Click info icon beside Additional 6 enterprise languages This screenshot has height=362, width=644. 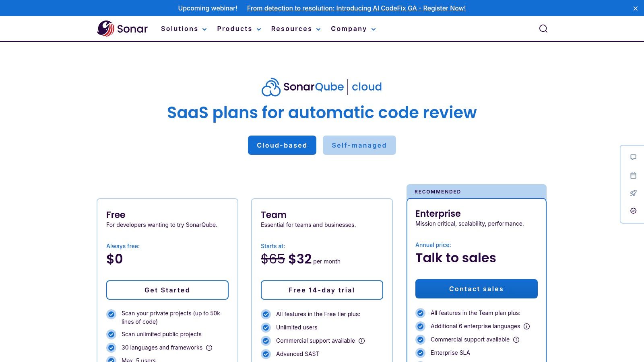click(526, 327)
